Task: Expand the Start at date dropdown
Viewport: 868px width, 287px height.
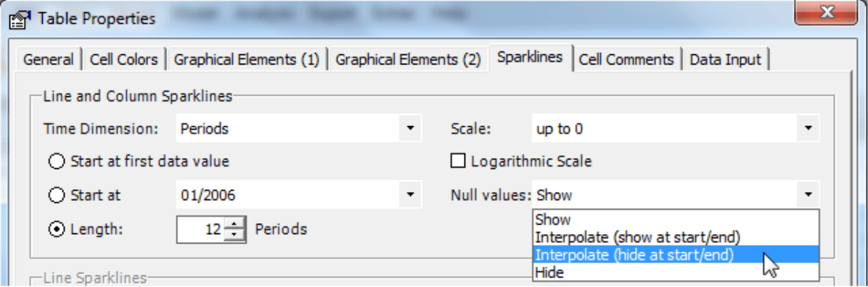Action: (x=409, y=195)
